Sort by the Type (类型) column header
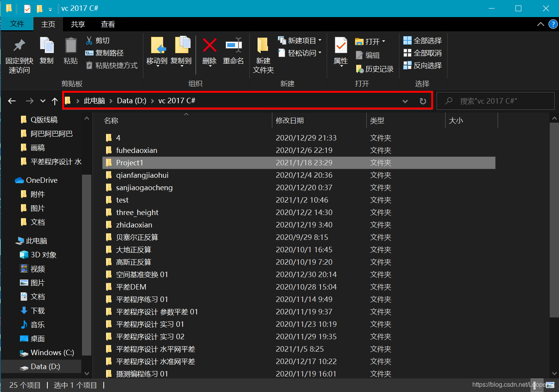This screenshot has height=392, width=559. point(377,121)
